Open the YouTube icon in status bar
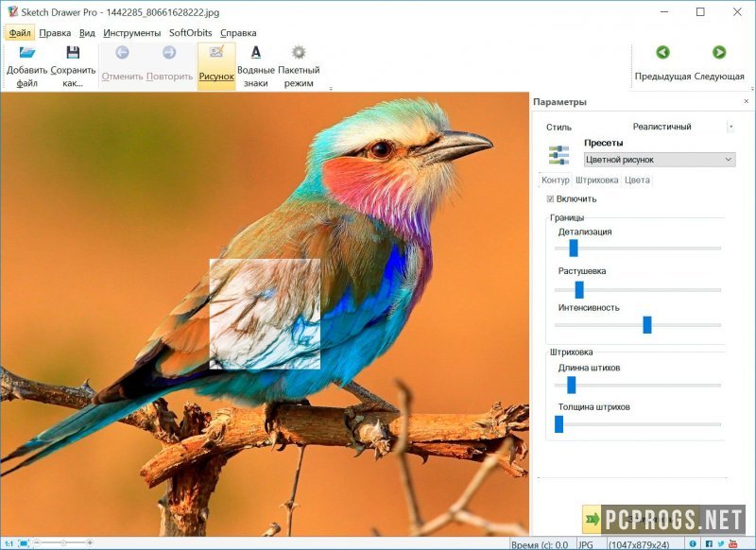 734,544
